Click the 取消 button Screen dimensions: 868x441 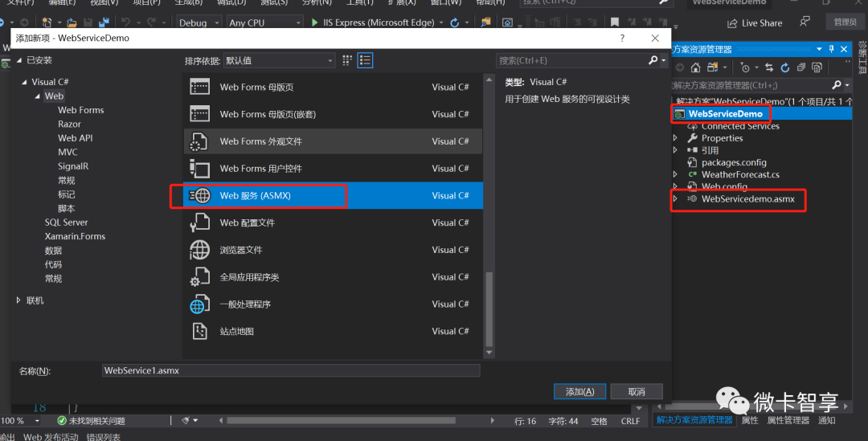[x=637, y=392]
